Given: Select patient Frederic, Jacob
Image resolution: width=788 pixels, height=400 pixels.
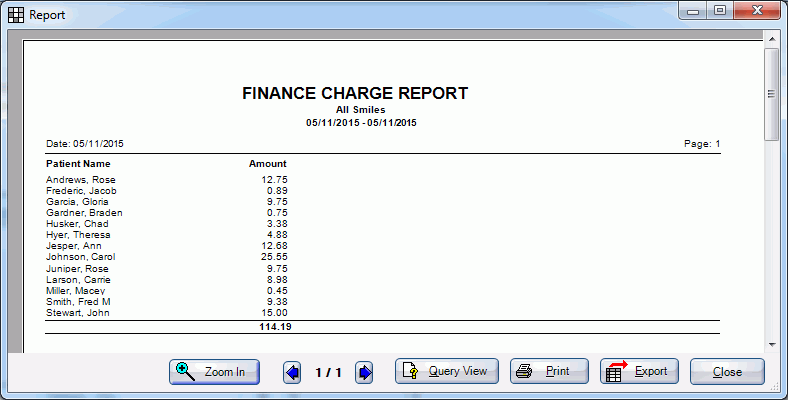Looking at the screenshot, I should pos(81,191).
